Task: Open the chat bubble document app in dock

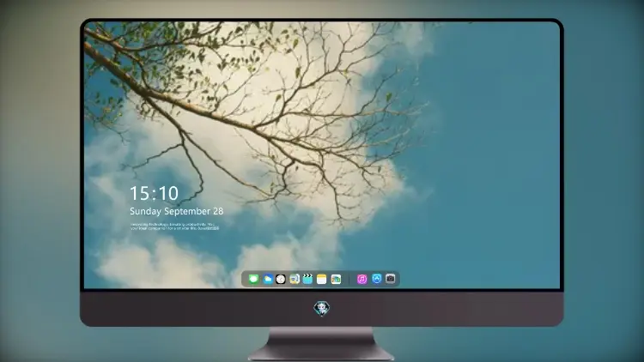Action: click(x=294, y=279)
